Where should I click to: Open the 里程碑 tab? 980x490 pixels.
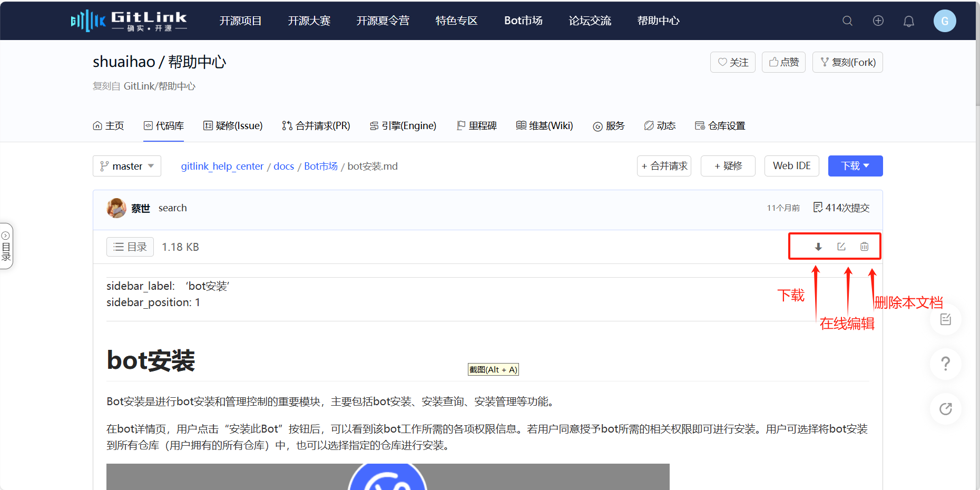(477, 125)
